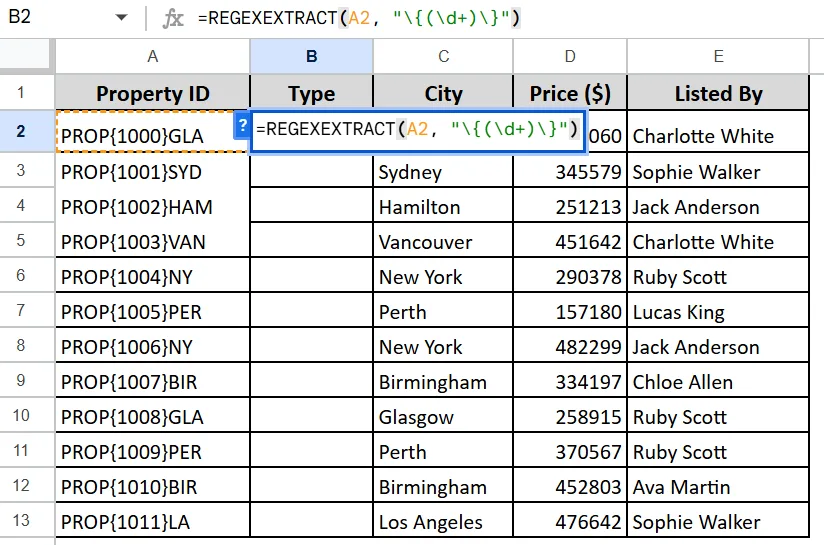This screenshot has width=824, height=545.
Task: Click the City header cell
Action: pos(443,93)
